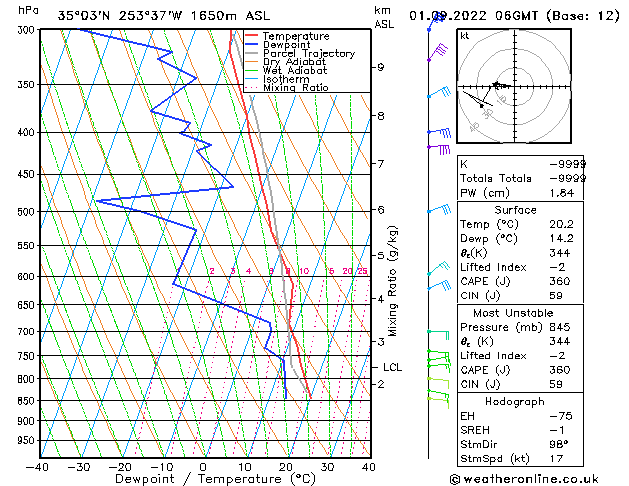Image resolution: width=629 pixels, height=486 pixels.
Task: Click the 'Wet Adiabat' legend label
Action: point(295,71)
